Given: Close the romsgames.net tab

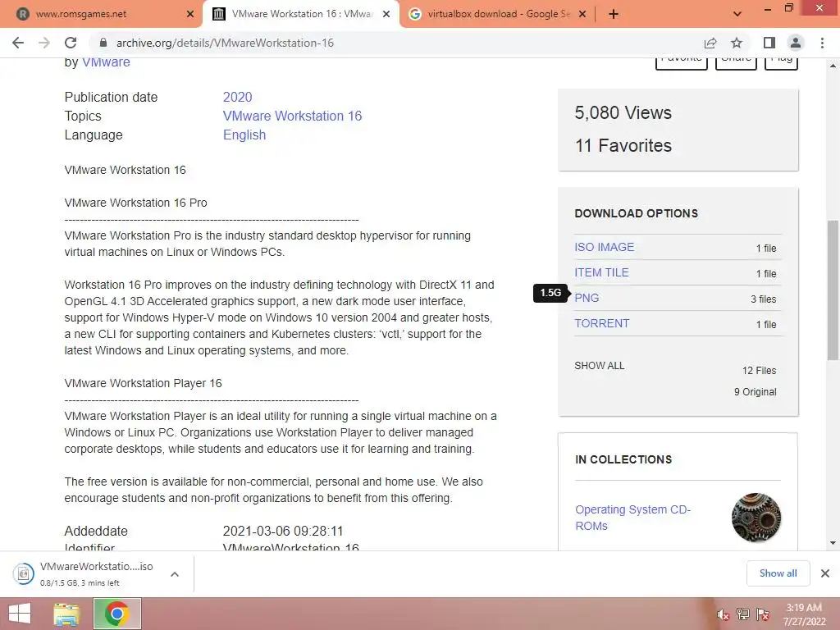Looking at the screenshot, I should point(190,14).
